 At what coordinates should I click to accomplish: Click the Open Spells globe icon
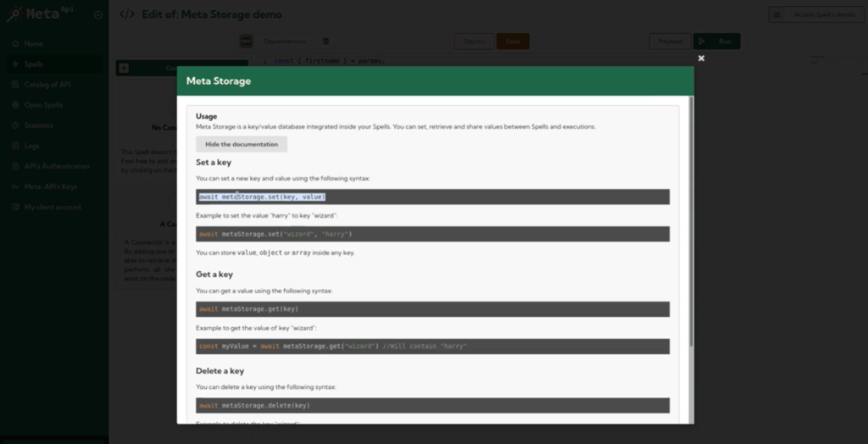point(15,105)
